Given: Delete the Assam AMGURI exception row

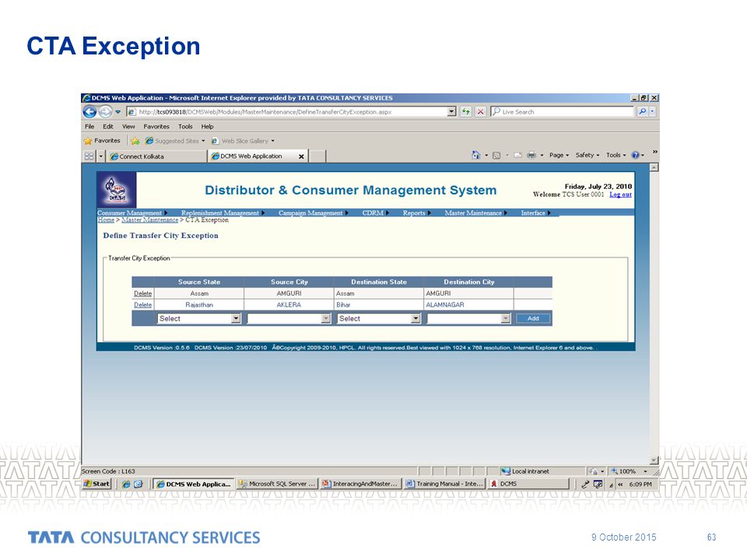Looking at the screenshot, I should pos(143,294).
